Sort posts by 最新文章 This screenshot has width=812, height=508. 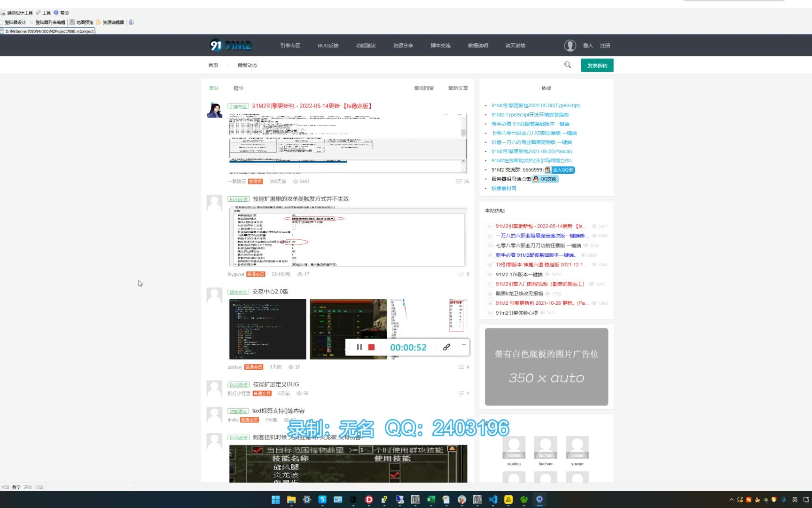click(458, 88)
